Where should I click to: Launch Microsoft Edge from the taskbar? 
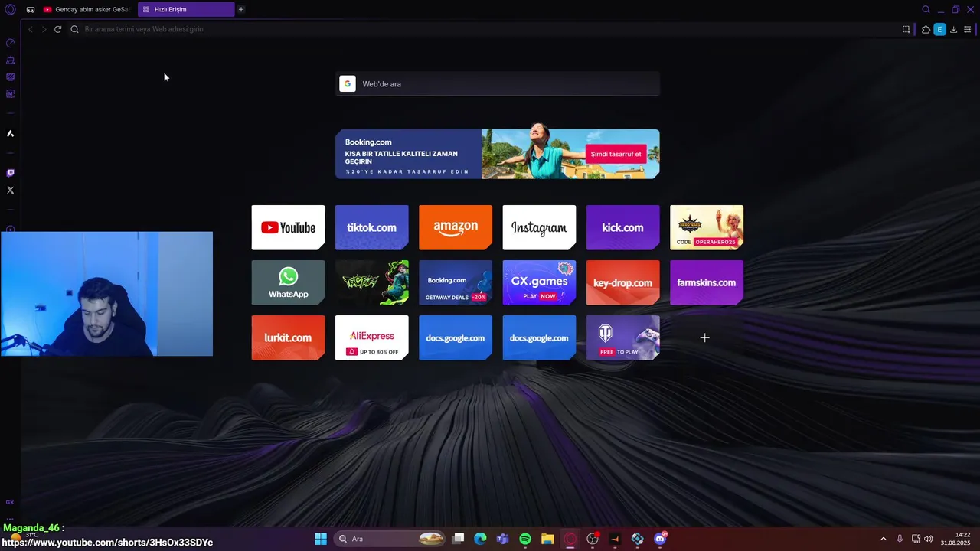click(x=480, y=539)
